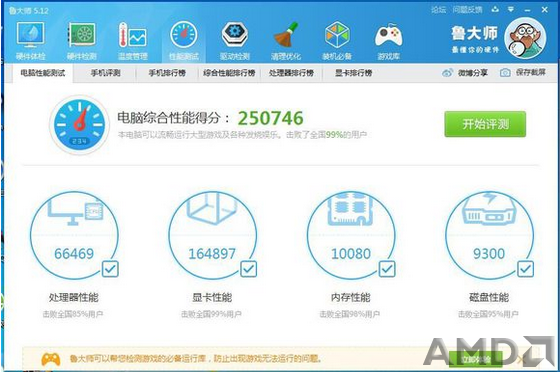The image size is (560, 372).
Task: Open the 装机必备 software cube icon
Action: (x=337, y=40)
